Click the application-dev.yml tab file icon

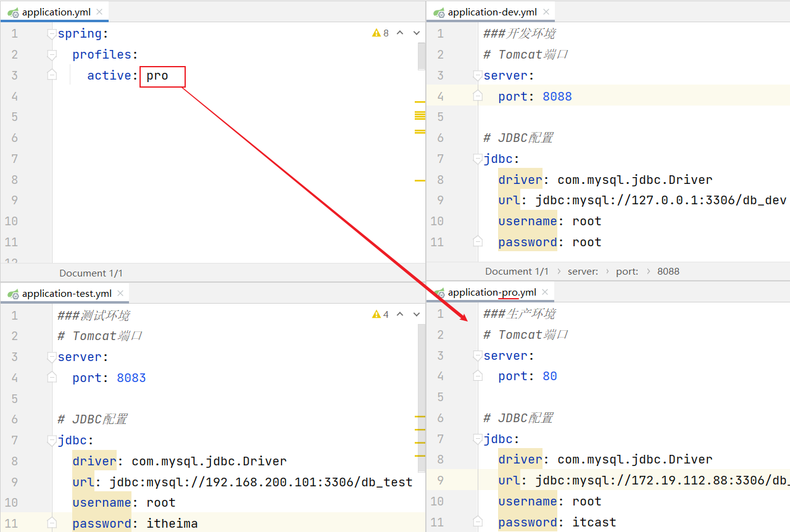click(439, 12)
